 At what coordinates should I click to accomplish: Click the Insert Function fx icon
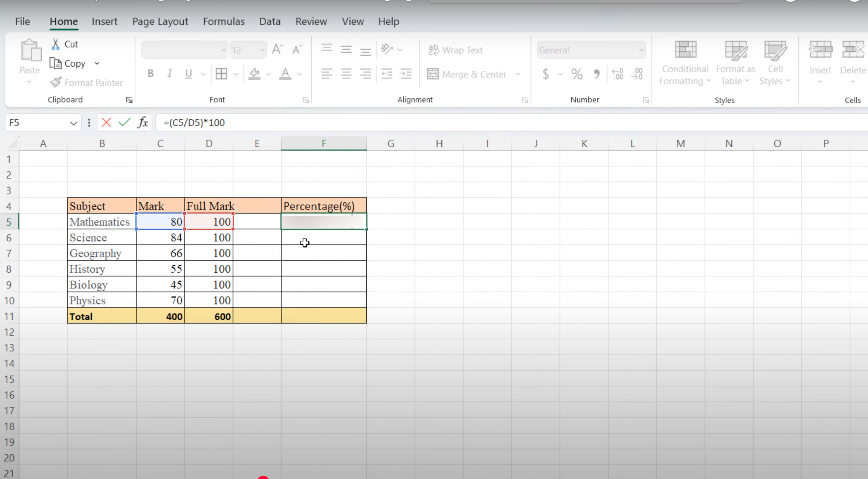(143, 122)
